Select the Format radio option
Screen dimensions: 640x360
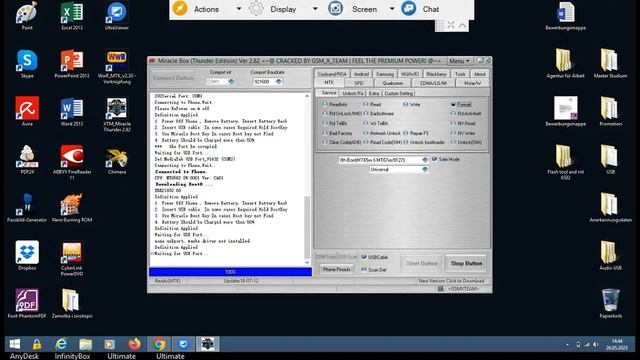461,104
